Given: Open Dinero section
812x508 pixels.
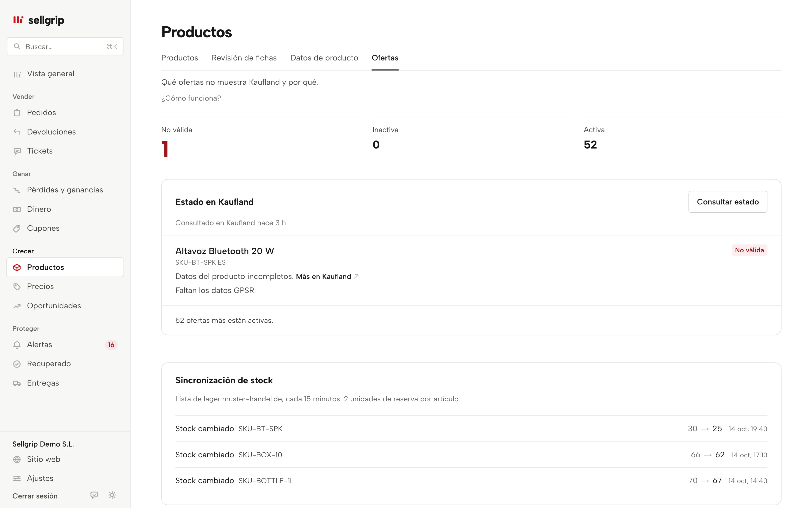Looking at the screenshot, I should coord(65,209).
